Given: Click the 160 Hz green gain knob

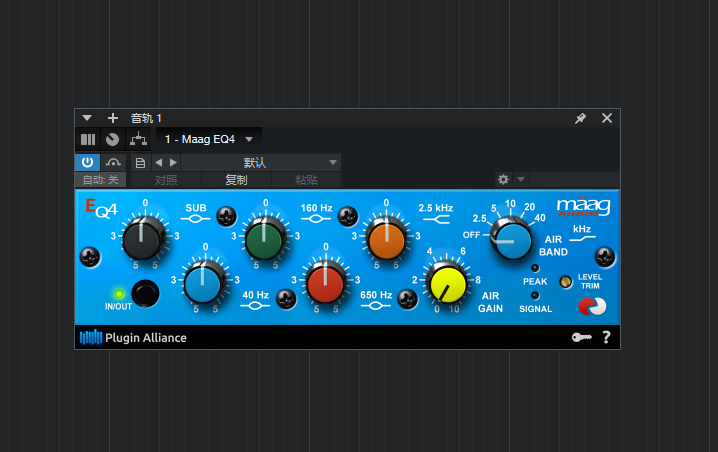Looking at the screenshot, I should (x=264, y=238).
